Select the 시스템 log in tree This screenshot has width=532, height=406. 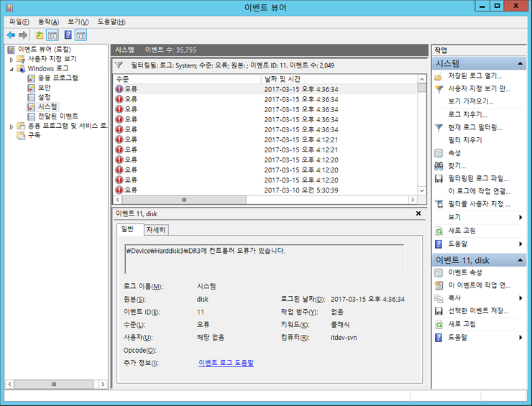click(47, 107)
